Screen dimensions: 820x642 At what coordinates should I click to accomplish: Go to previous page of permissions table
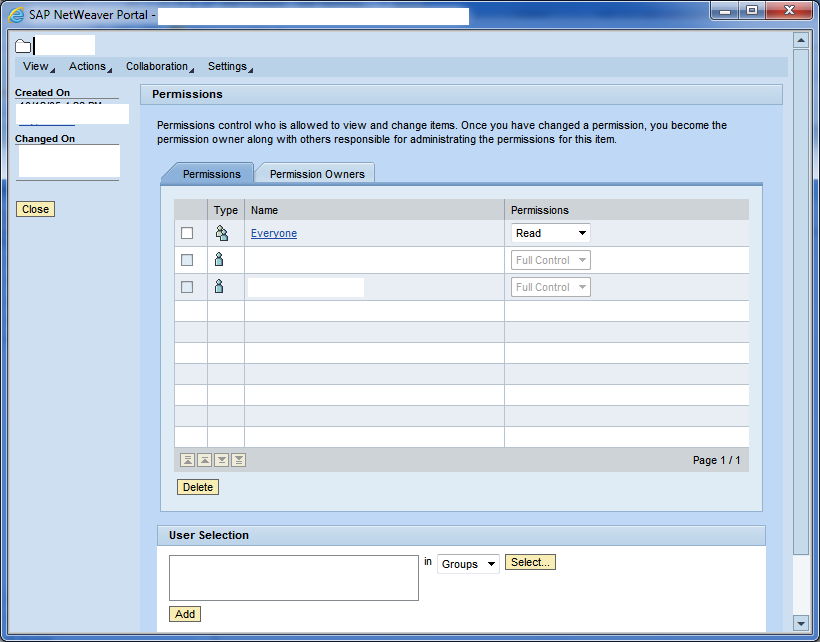tap(204, 460)
